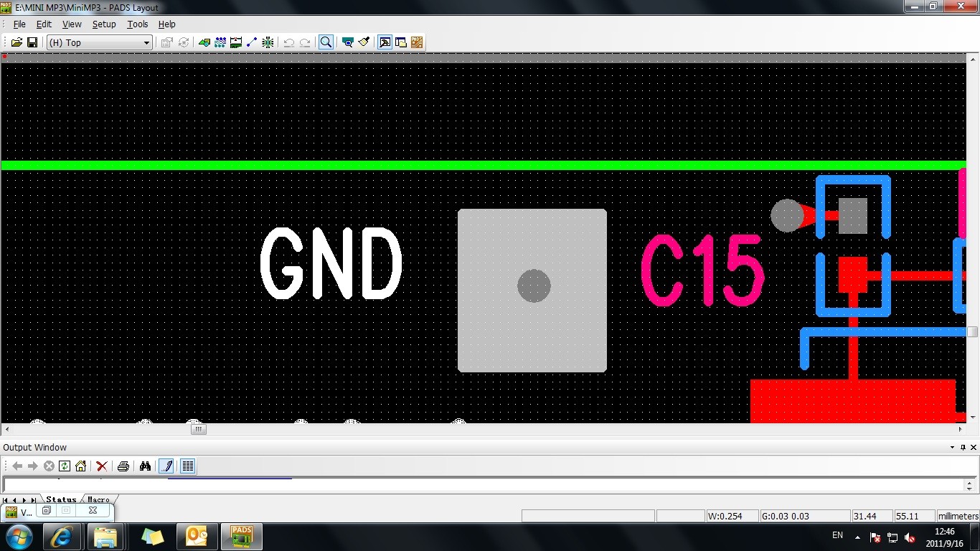
Task: Print output using the printer icon
Action: click(123, 466)
